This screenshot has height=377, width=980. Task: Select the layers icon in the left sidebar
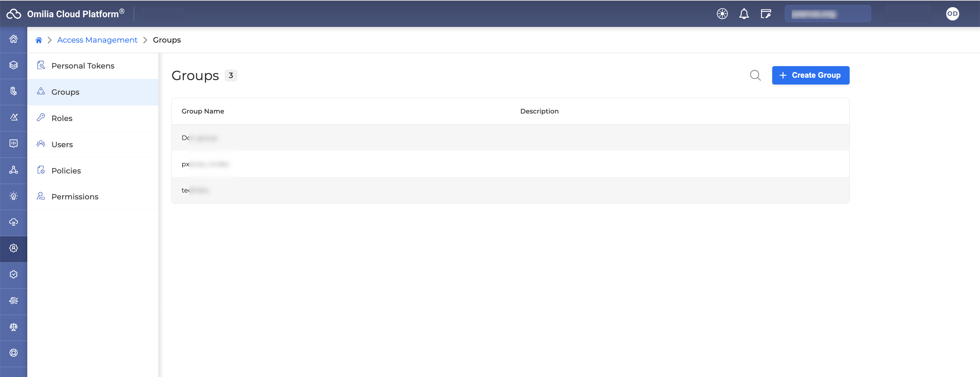pos(14,65)
